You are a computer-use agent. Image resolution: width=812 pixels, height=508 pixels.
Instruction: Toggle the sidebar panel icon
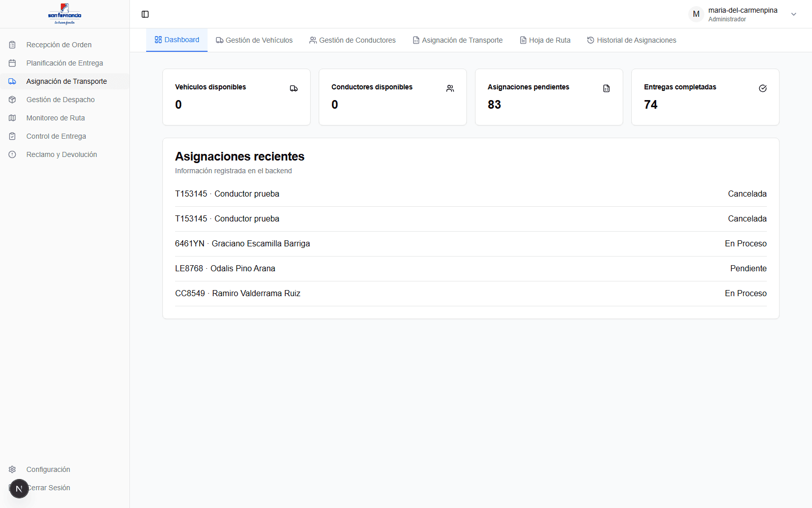[x=145, y=14]
